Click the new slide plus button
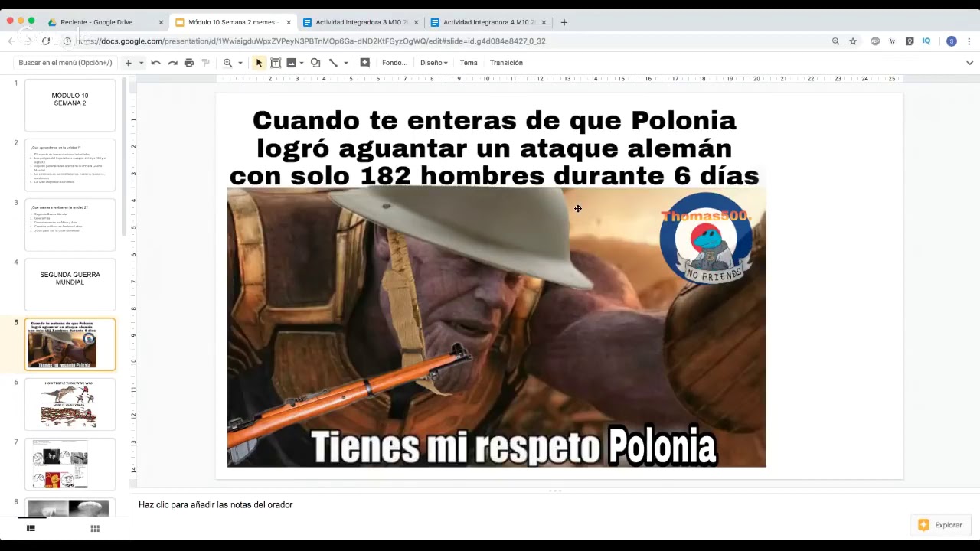 128,63
